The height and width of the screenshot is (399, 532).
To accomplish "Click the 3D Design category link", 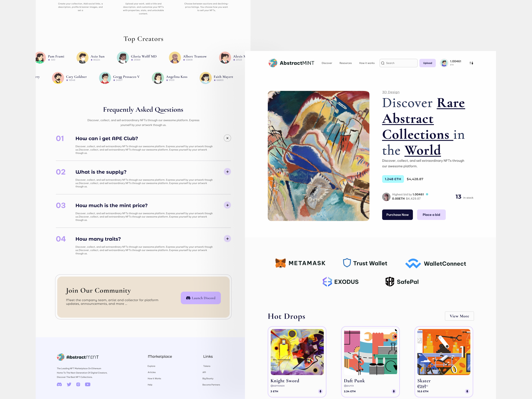I will pos(391,92).
